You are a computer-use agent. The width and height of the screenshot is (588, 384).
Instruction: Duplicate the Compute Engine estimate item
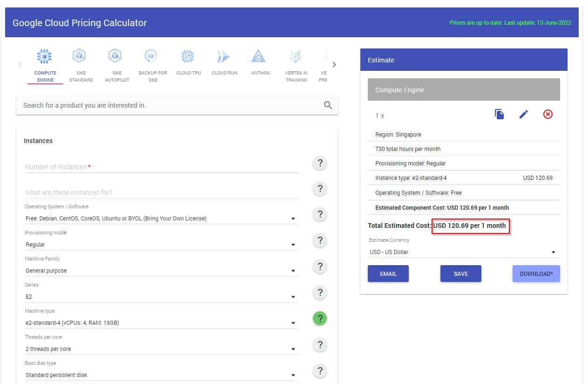click(x=499, y=114)
